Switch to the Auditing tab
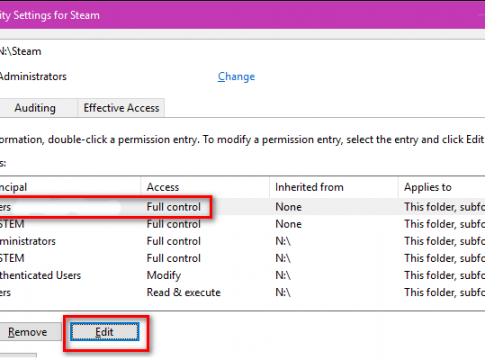The width and height of the screenshot is (485, 360). click(x=35, y=108)
